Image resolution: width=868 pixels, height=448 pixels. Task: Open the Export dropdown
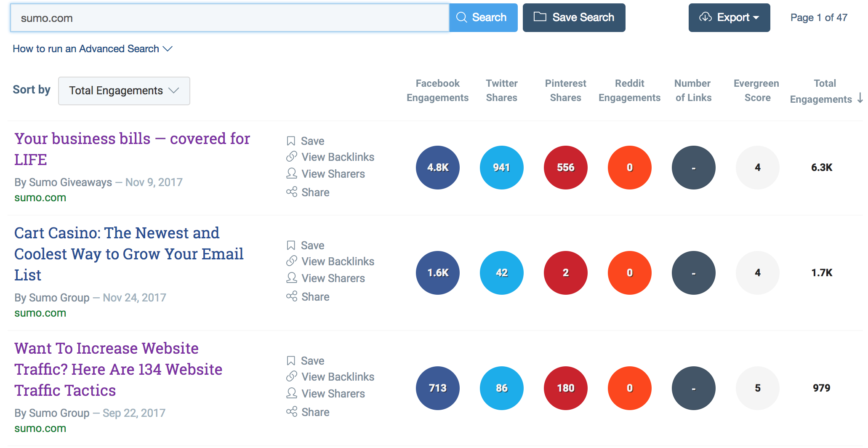pyautogui.click(x=729, y=18)
